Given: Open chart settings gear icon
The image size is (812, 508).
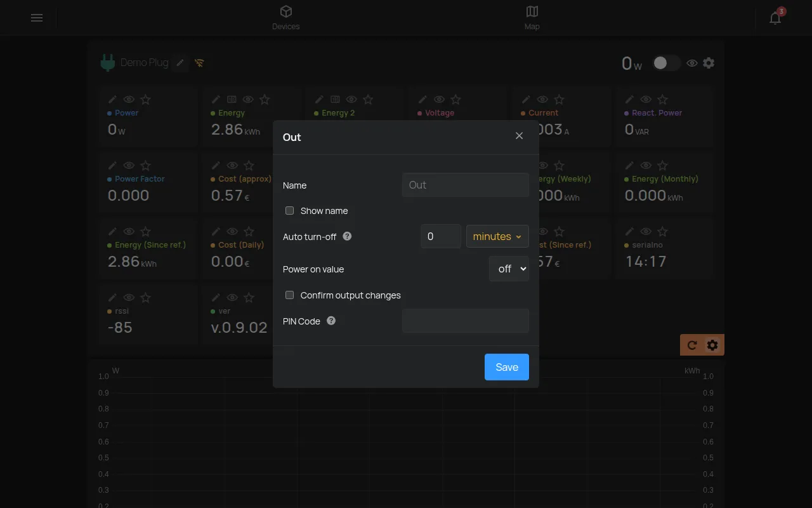Looking at the screenshot, I should (712, 345).
